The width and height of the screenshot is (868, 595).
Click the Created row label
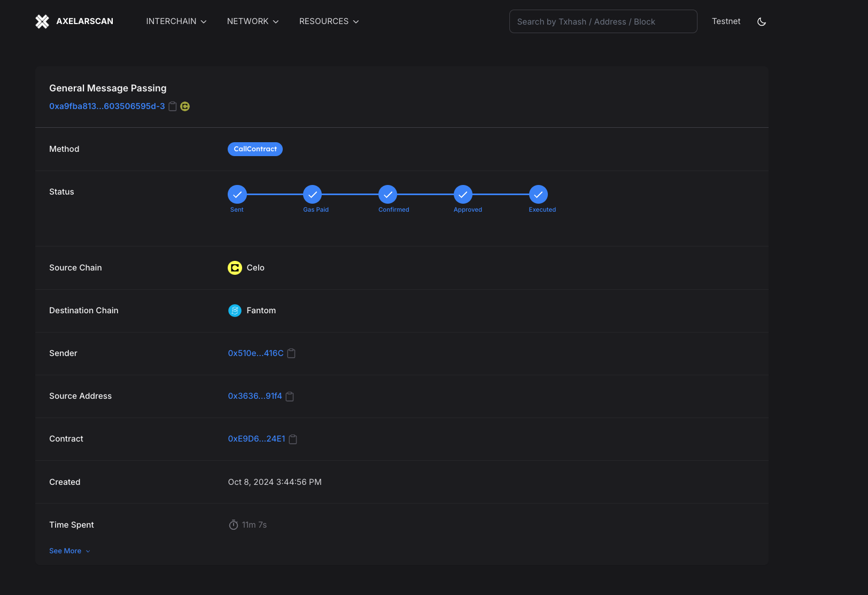coord(65,482)
